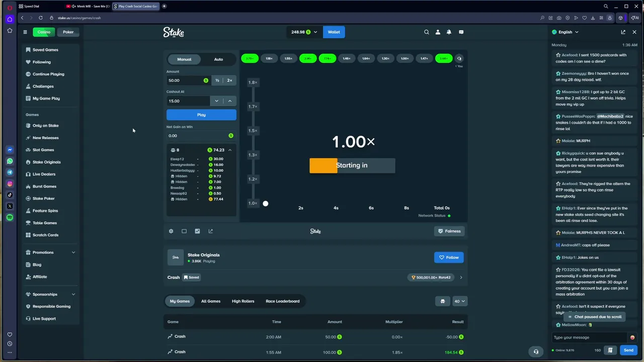Open TikTok in Opera sidebar
This screenshot has height=362, width=644.
[x=10, y=195]
